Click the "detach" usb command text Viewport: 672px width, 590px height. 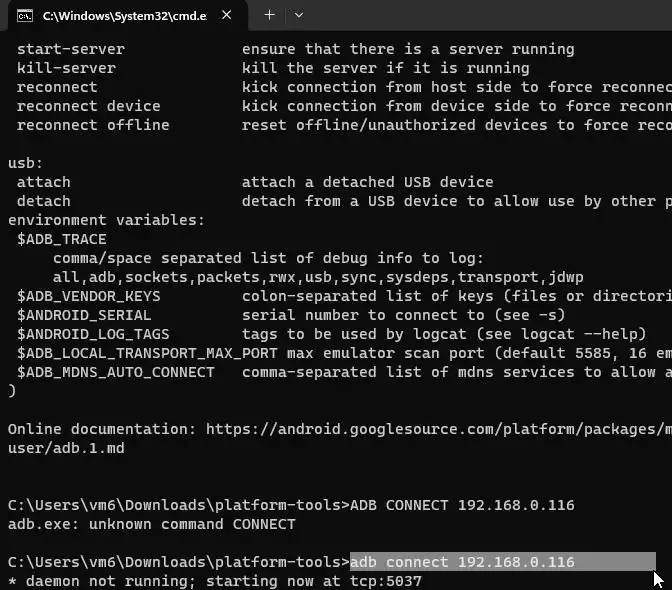[x=44, y=201]
